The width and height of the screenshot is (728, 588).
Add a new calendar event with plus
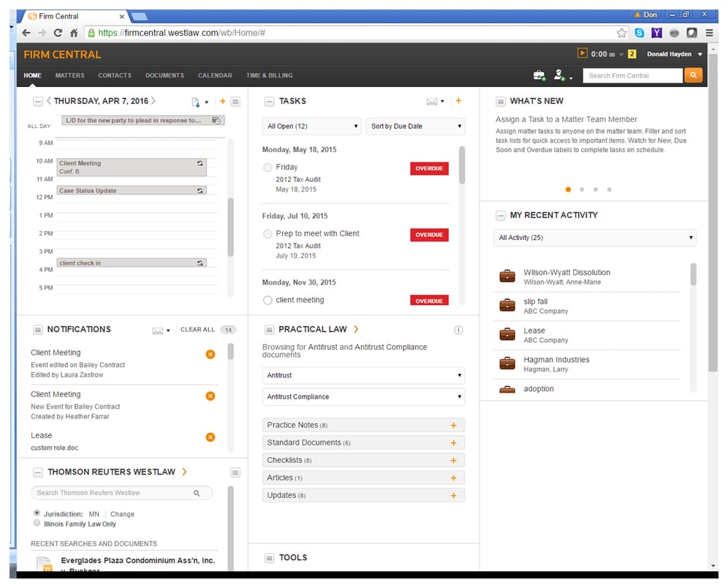coord(223,101)
